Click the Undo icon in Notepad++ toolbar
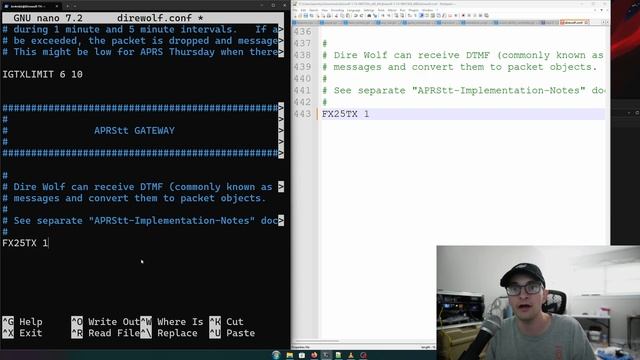 (x=356, y=15)
